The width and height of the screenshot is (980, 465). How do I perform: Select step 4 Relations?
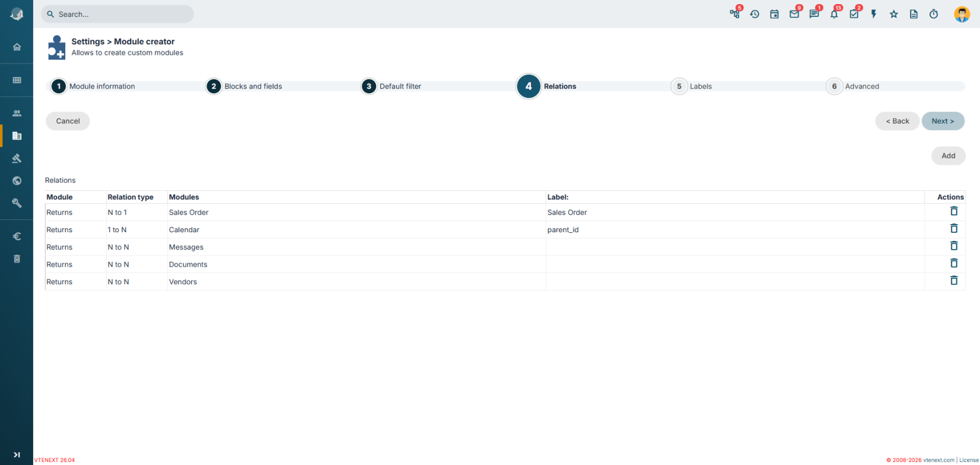click(547, 86)
